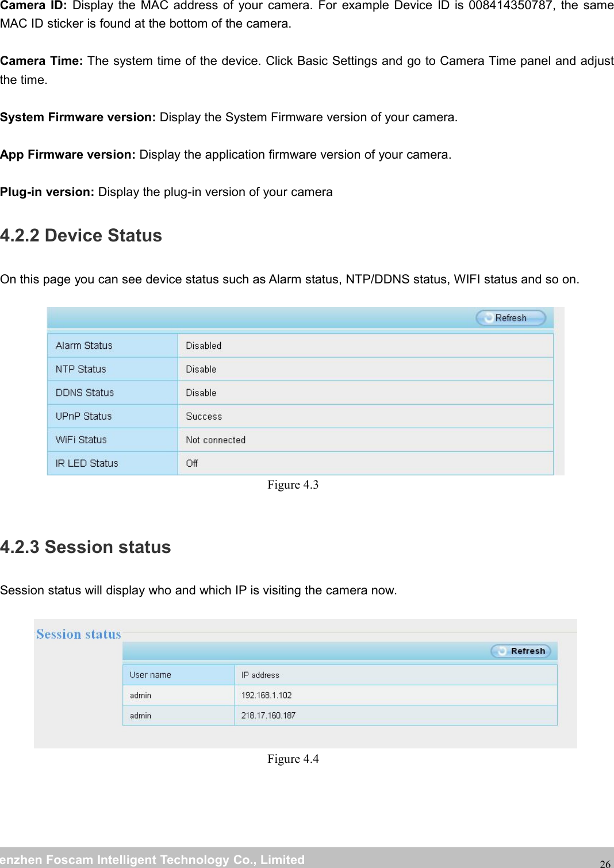Click the refresh icon beside Session status Refresh
The height and width of the screenshot is (868, 614).
pyautogui.click(x=502, y=651)
